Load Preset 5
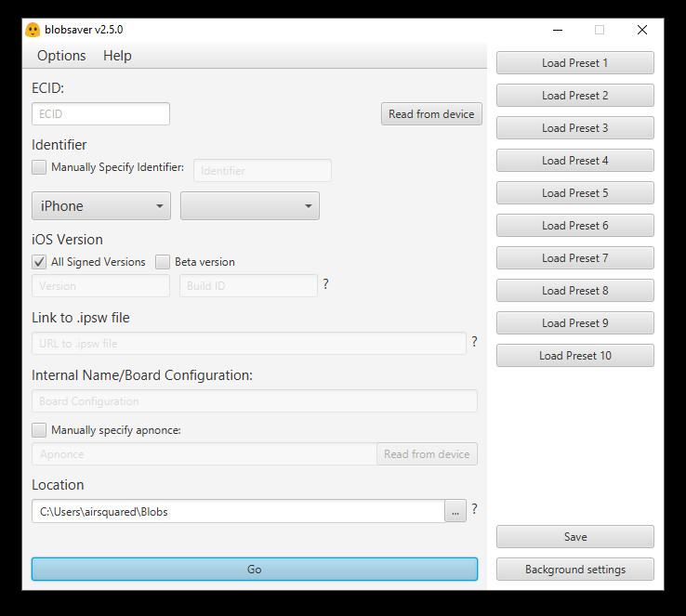This screenshot has height=616, width=686. click(575, 193)
